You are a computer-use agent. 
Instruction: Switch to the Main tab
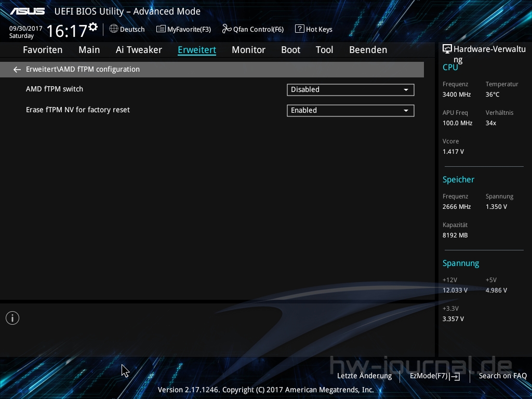[89, 50]
